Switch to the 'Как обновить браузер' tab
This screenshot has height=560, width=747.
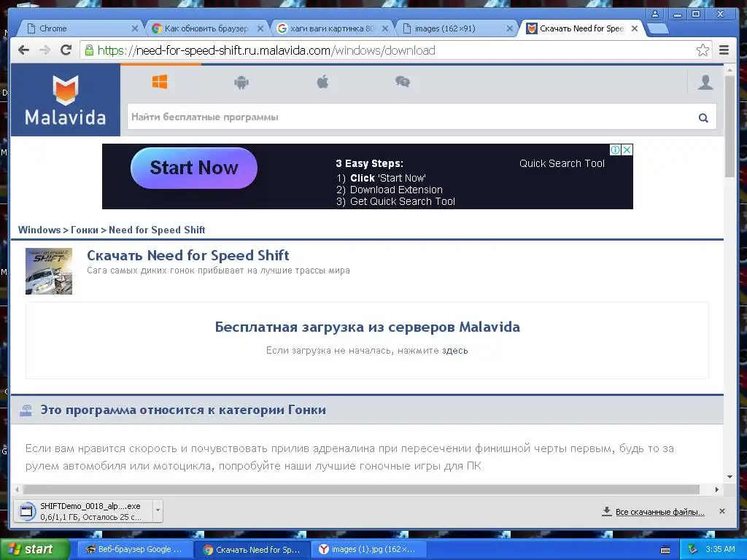click(x=206, y=28)
